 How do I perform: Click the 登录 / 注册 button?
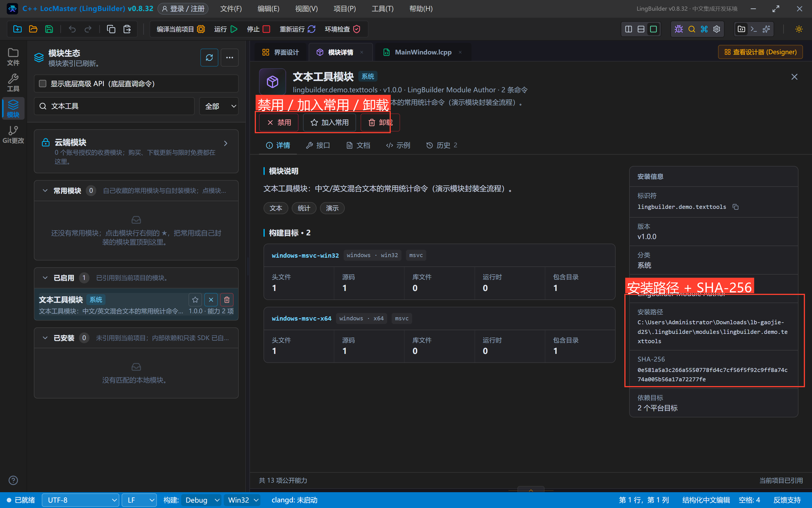183,9
